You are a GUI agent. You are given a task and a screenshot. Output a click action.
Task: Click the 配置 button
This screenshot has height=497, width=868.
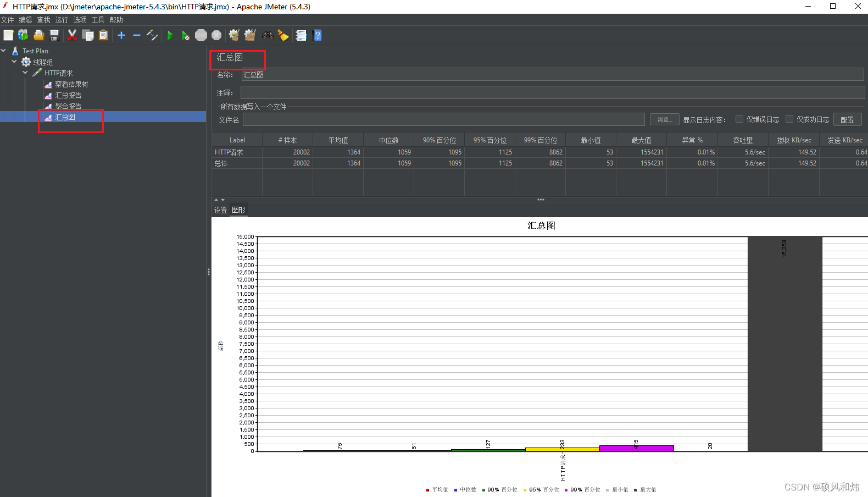point(847,119)
